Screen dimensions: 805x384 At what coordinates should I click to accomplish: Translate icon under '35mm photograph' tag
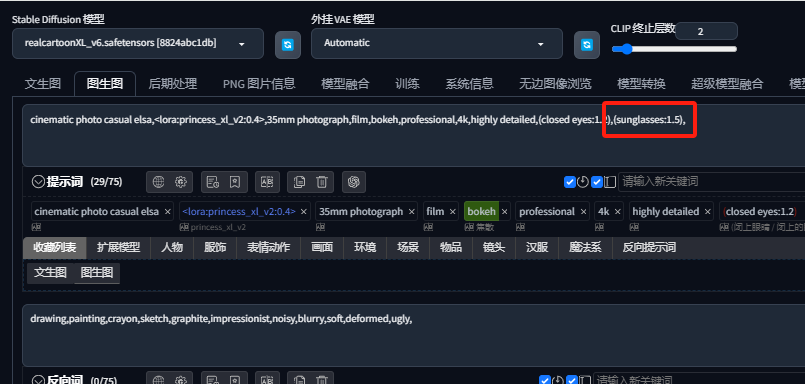[x=320, y=227]
